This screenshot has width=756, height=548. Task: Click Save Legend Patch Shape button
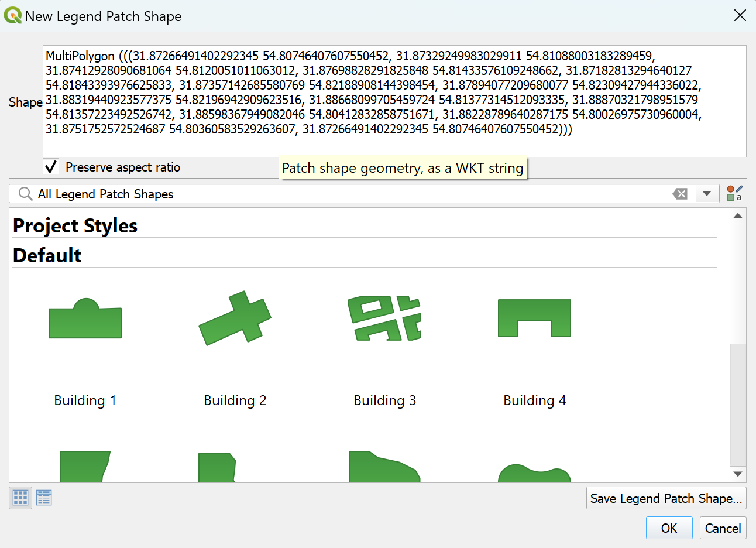tap(666, 498)
